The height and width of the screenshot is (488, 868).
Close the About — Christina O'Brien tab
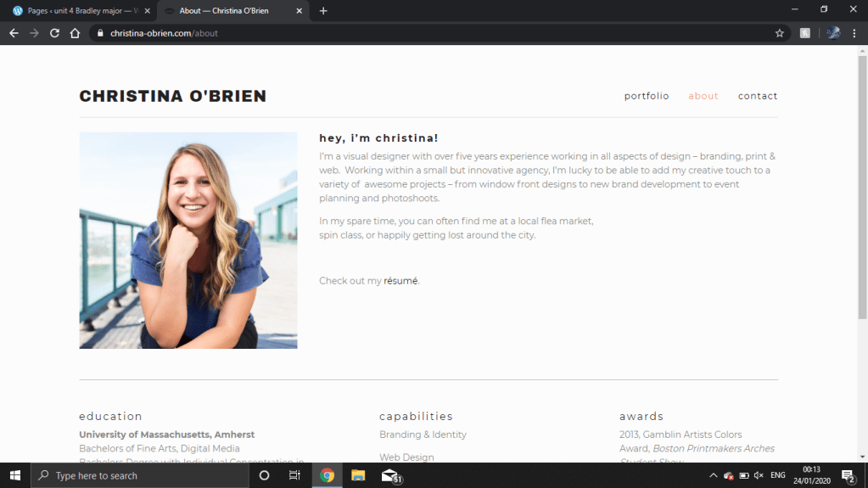(299, 11)
